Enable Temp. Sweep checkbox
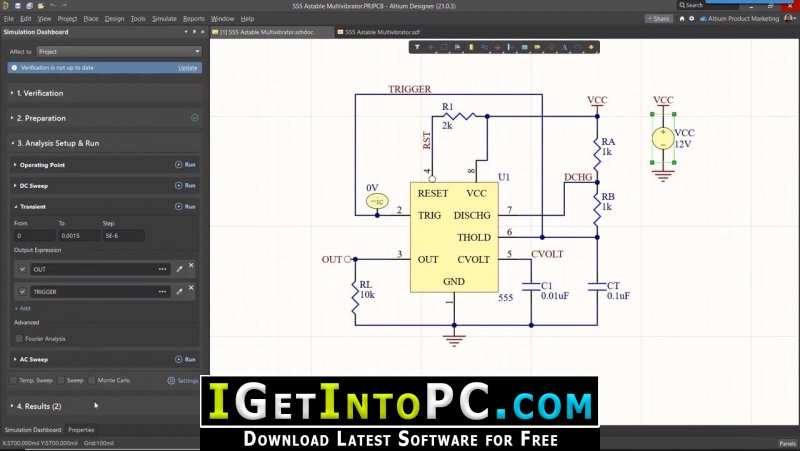Image resolution: width=800 pixels, height=451 pixels. click(x=13, y=380)
